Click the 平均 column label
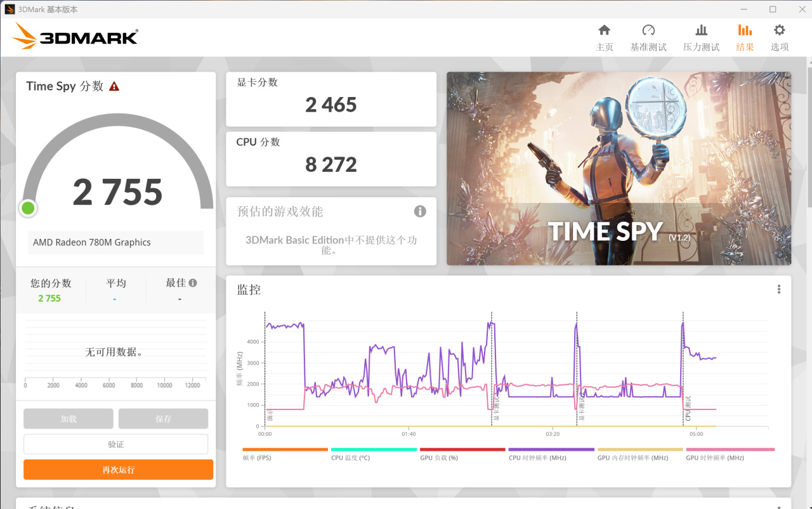Viewport: 812px width, 509px height. (116, 283)
